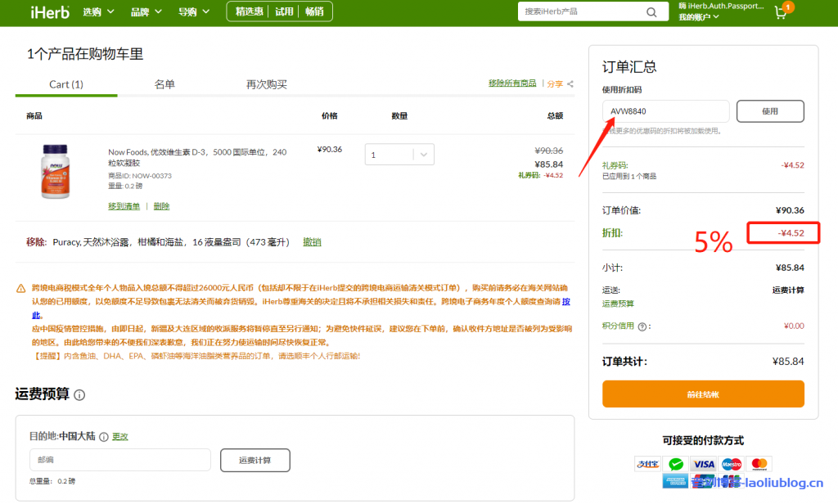Click the info icon next to 中国大陆
Viewport: 838px width, 504px height.
coord(104,437)
